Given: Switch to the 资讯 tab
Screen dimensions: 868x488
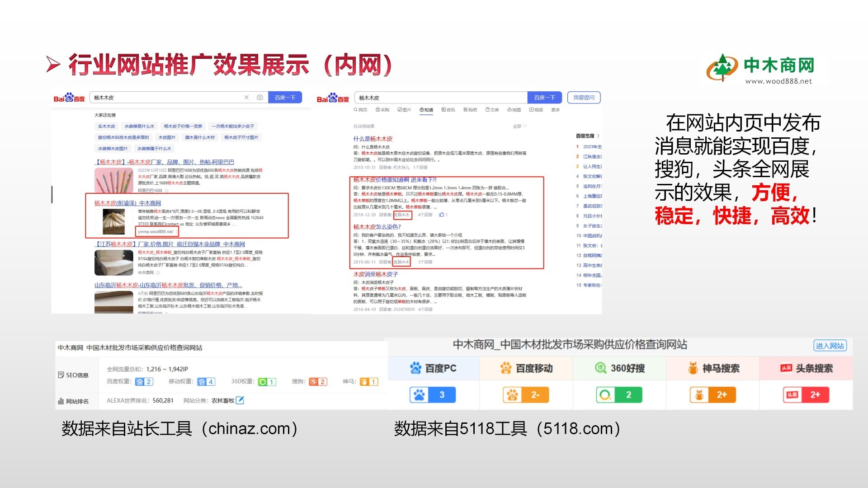Looking at the screenshot, I should click(448, 110).
